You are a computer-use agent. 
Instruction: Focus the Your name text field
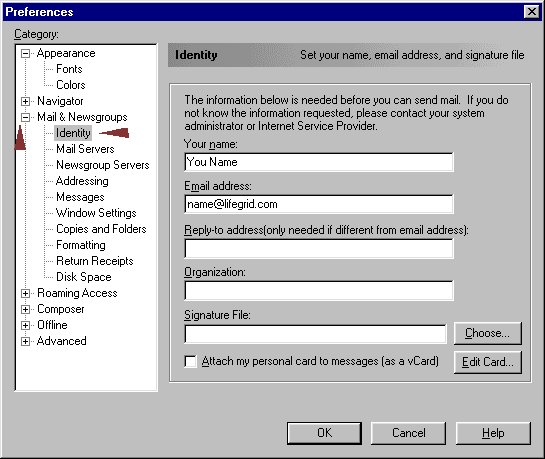(x=319, y=162)
